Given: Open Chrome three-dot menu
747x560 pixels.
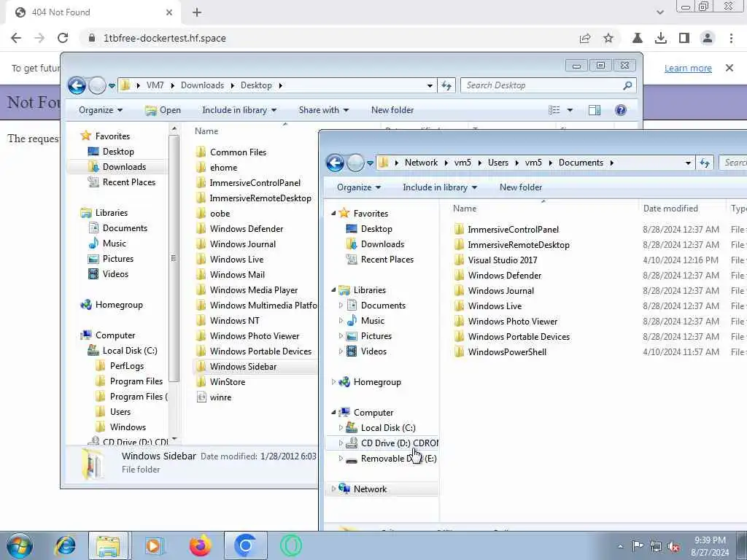Looking at the screenshot, I should click(x=731, y=38).
